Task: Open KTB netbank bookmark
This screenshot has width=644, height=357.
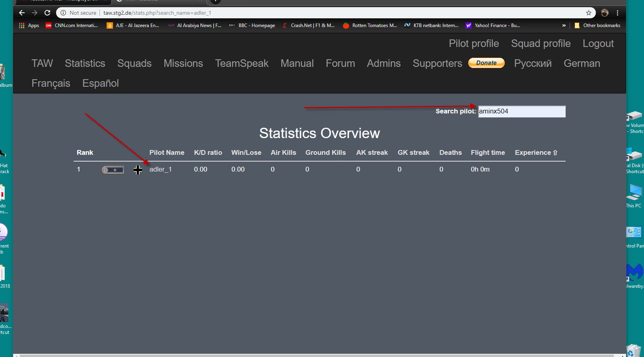Action: [x=432, y=25]
